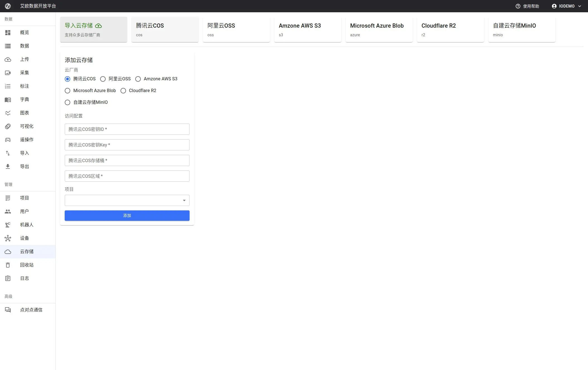This screenshot has width=588, height=370.
Task: Click the 腾讯云COS密钥ID input field
Action: pyautogui.click(x=127, y=129)
